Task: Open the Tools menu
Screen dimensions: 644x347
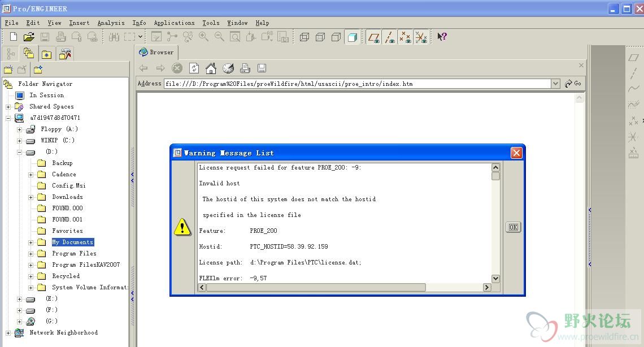Action: click(211, 23)
